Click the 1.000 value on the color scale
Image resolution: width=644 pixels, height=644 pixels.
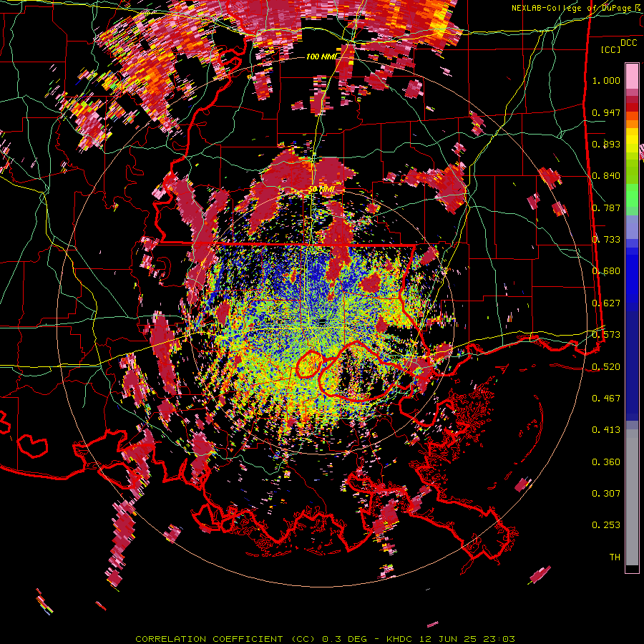[x=606, y=80]
